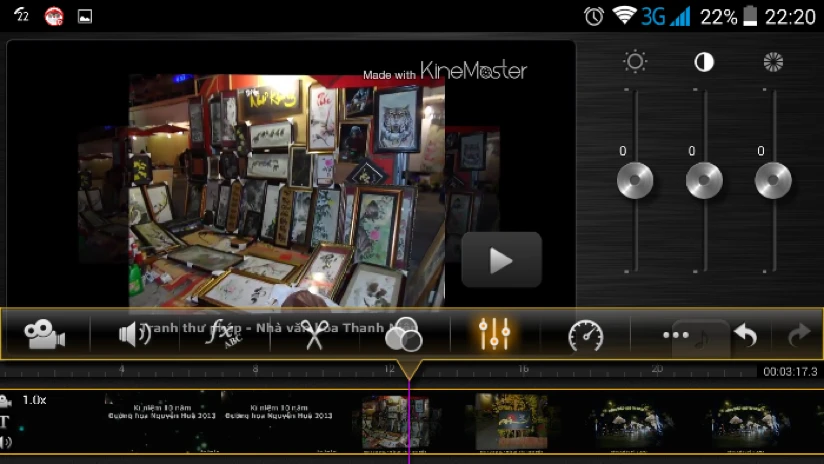
Task: Open the image notification icon
Action: pos(85,16)
